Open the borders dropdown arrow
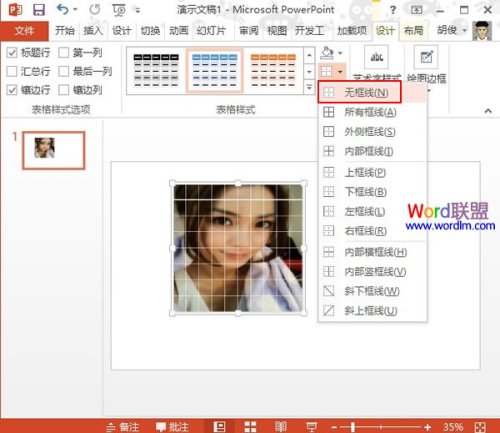Viewport: 500px width, 433px height. coord(340,71)
